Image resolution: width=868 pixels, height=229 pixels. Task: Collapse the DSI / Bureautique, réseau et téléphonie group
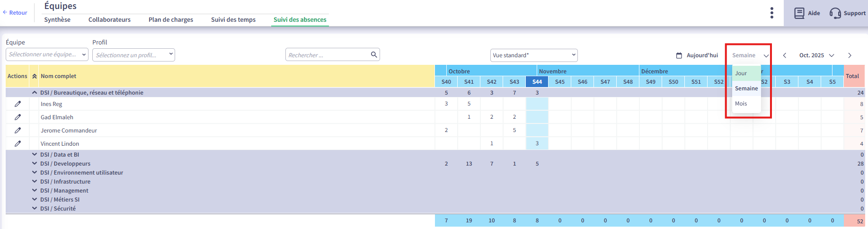point(35,93)
